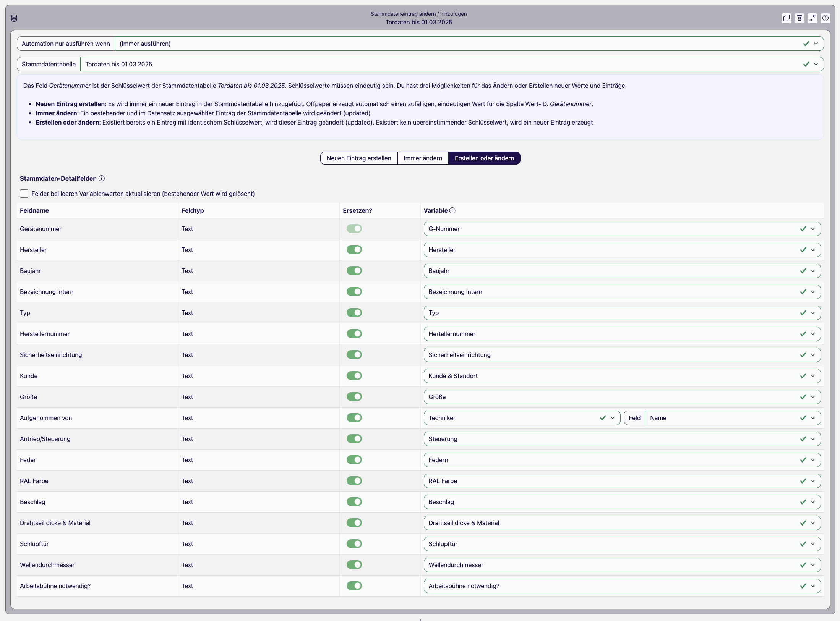Expand the Feld dropdown showing Name
This screenshot has width=840, height=621.
pos(733,418)
